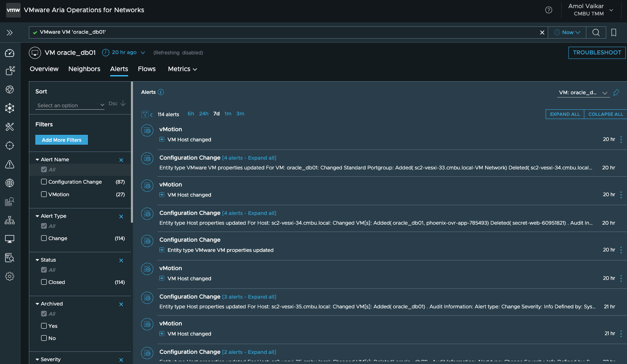Click EXPAND ALL button
This screenshot has width=627, height=364.
click(565, 114)
